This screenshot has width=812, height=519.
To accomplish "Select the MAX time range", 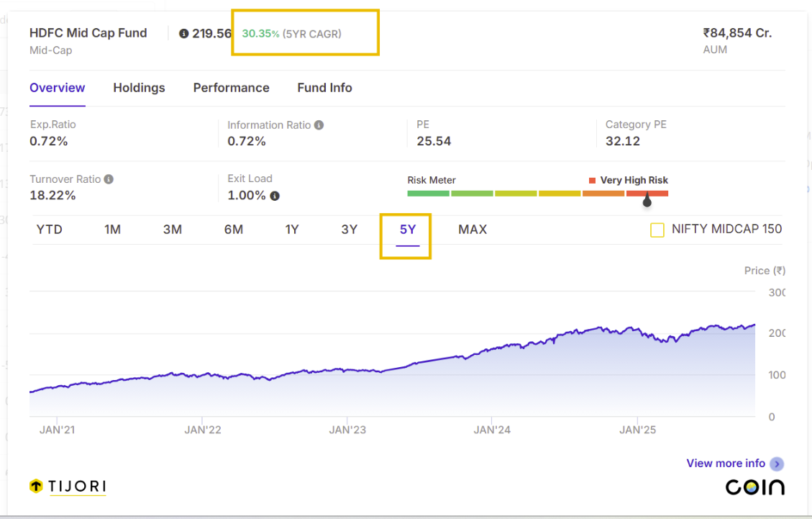I will point(473,230).
